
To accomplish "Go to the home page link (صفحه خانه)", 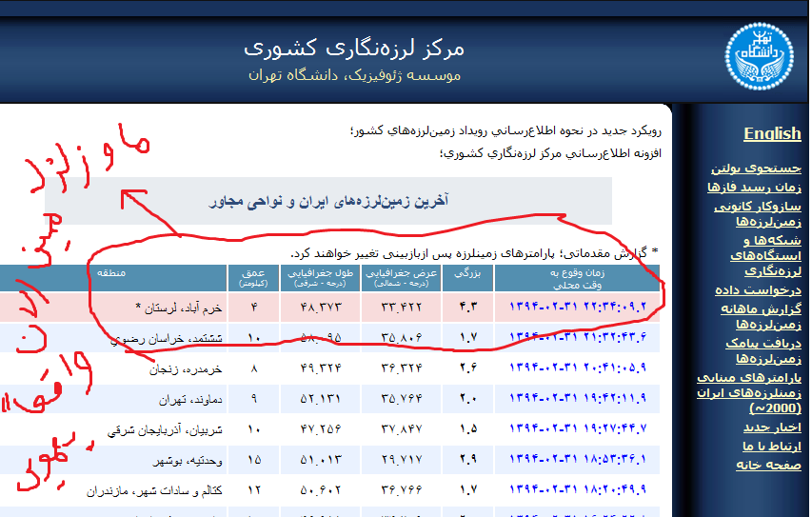I will (768, 465).
